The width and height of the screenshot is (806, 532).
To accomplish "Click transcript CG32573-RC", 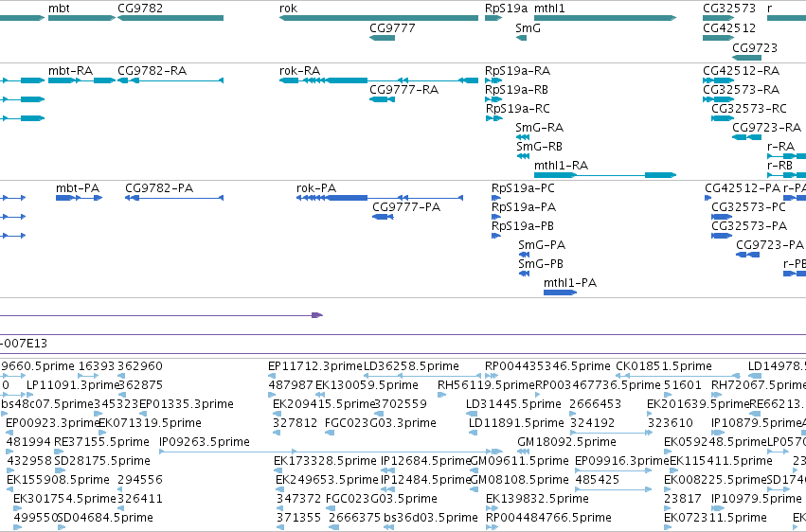I will click(x=723, y=118).
